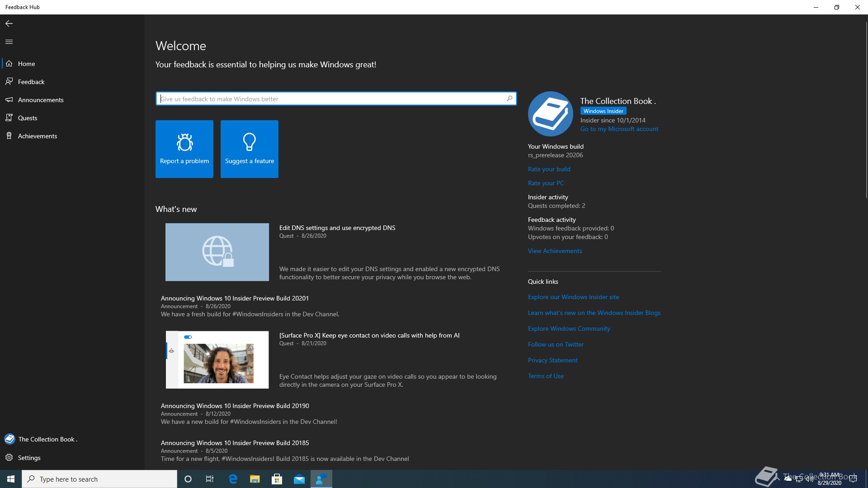The width and height of the screenshot is (868, 488).
Task: Click the Achievements badge icon
Action: pos(9,136)
